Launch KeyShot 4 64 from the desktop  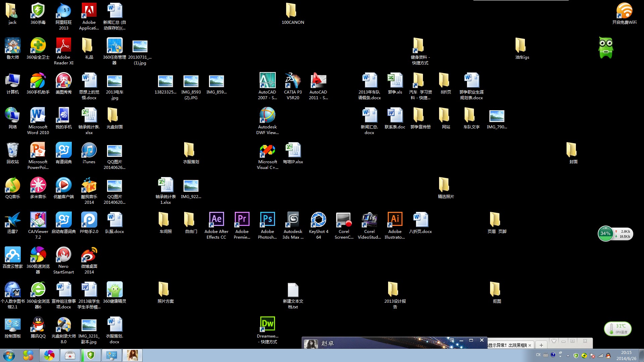pyautogui.click(x=318, y=225)
